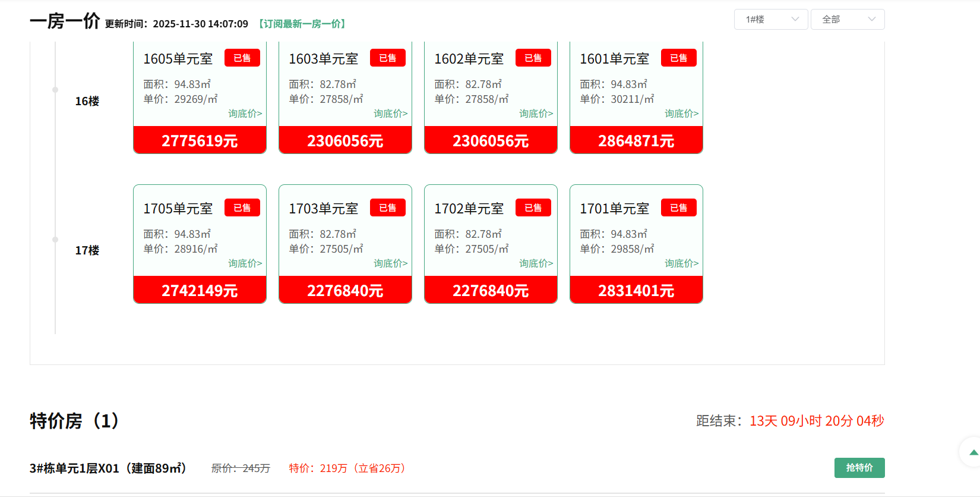Click the 2831401元 price bar
The width and height of the screenshot is (980, 497).
pyautogui.click(x=636, y=291)
